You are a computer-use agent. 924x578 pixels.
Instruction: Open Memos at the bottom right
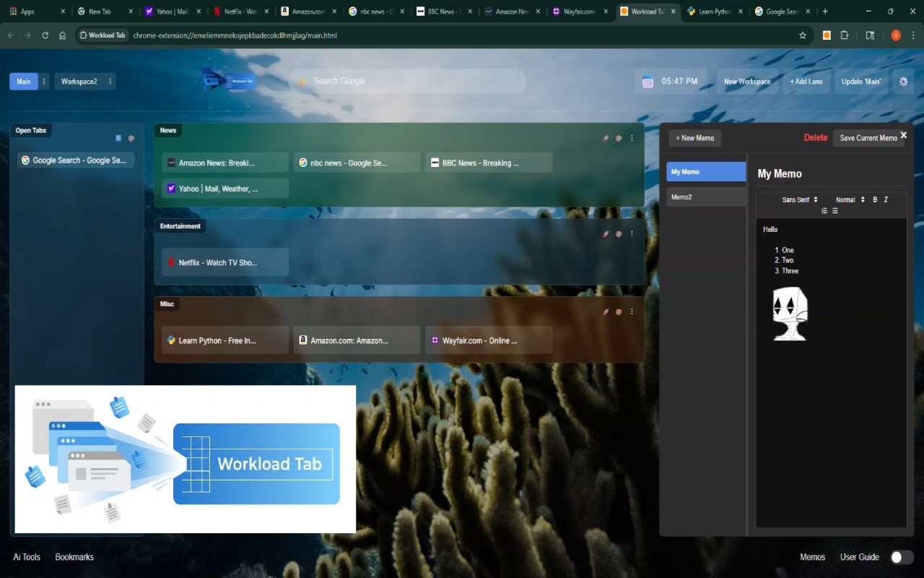813,557
